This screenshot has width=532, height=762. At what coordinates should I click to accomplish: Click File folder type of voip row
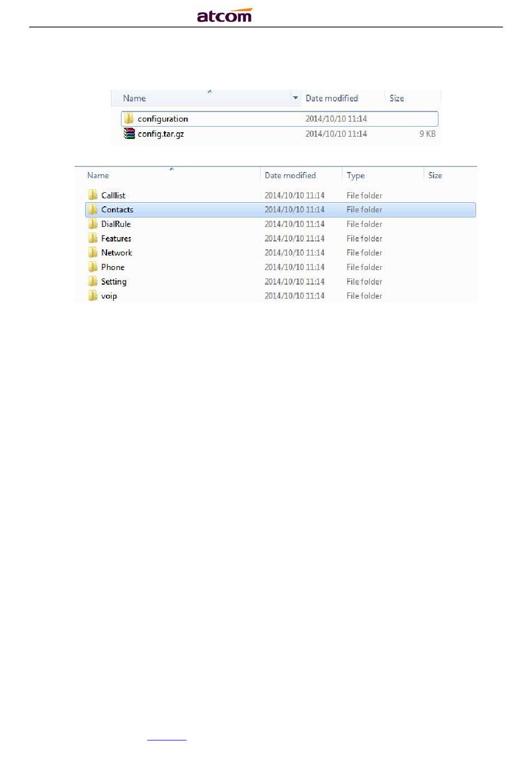(x=364, y=296)
